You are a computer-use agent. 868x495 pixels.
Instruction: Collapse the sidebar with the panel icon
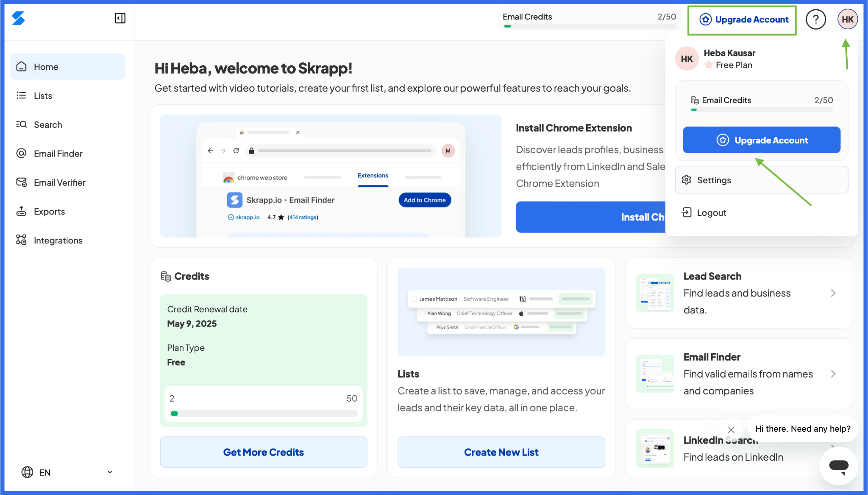point(120,18)
